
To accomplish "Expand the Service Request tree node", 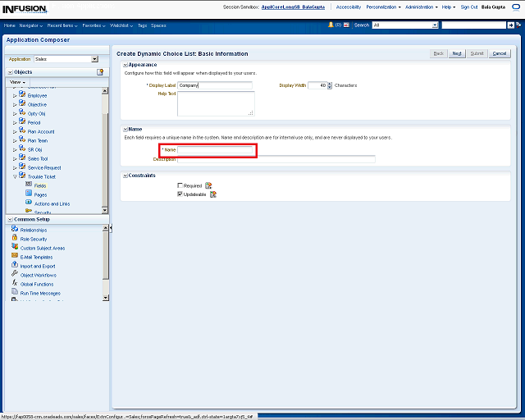I will [14, 167].
